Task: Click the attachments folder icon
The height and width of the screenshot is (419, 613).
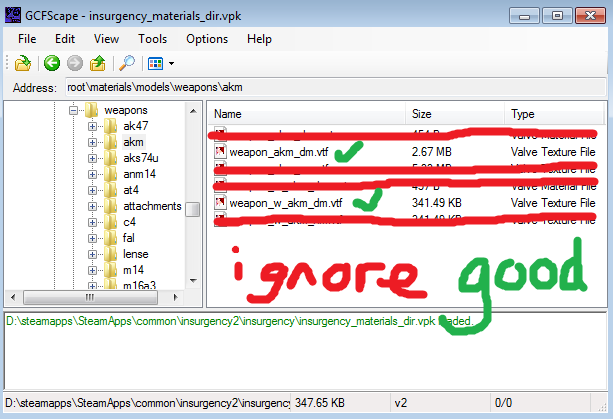Action: pyautogui.click(x=110, y=206)
